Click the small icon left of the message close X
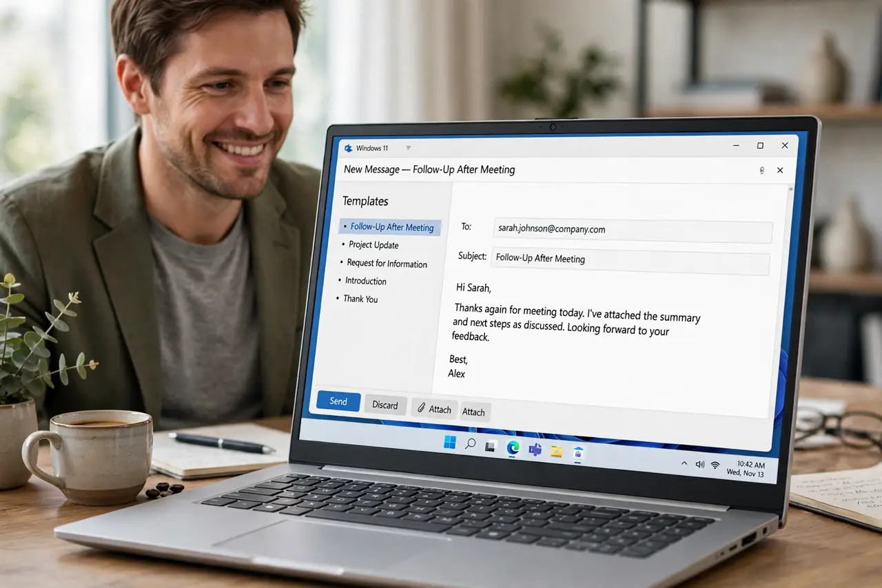 pyautogui.click(x=761, y=170)
